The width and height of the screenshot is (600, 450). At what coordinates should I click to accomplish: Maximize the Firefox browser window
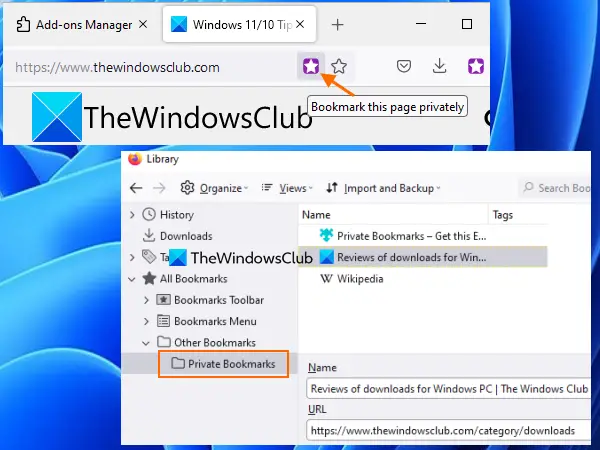point(467,24)
